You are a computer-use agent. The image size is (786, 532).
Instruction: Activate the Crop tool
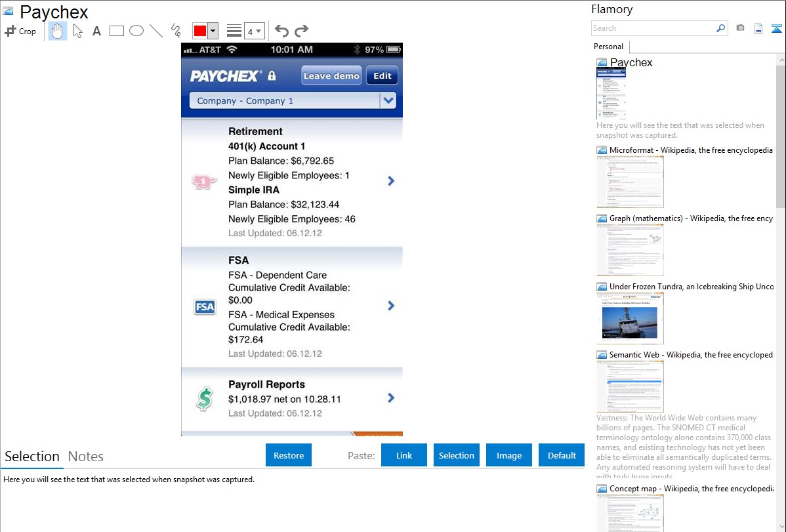[20, 31]
